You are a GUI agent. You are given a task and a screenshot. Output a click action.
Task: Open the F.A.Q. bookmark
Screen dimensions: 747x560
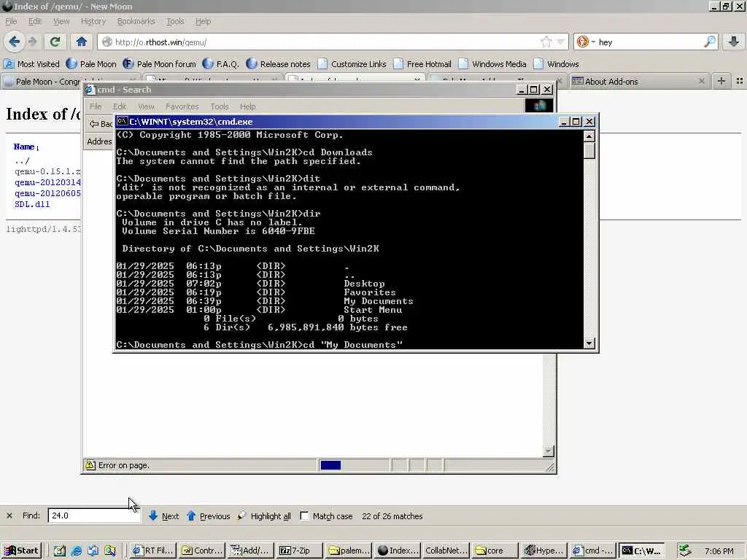coord(220,64)
